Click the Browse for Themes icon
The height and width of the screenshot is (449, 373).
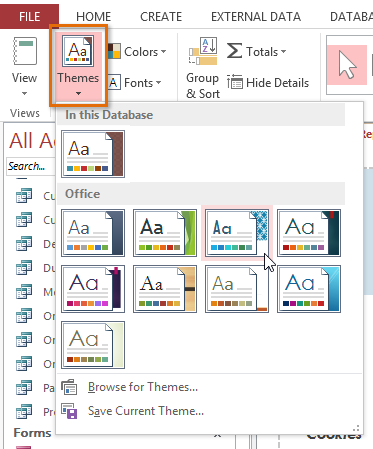pyautogui.click(x=69, y=387)
